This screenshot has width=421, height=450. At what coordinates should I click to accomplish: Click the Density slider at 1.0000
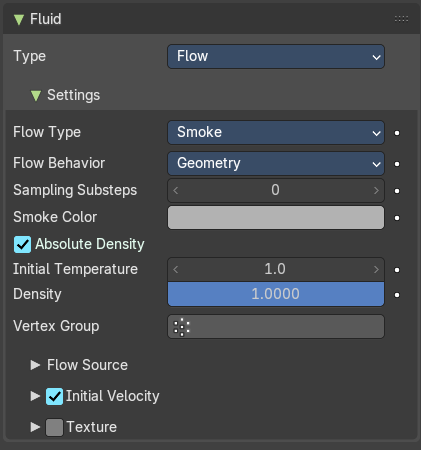pyautogui.click(x=276, y=294)
